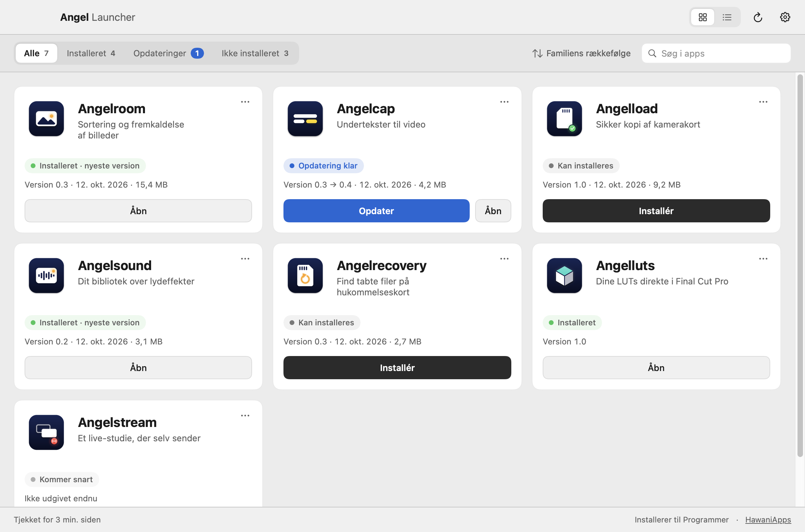View the Ikke installeret tab
Image resolution: width=805 pixels, height=532 pixels.
click(x=255, y=53)
